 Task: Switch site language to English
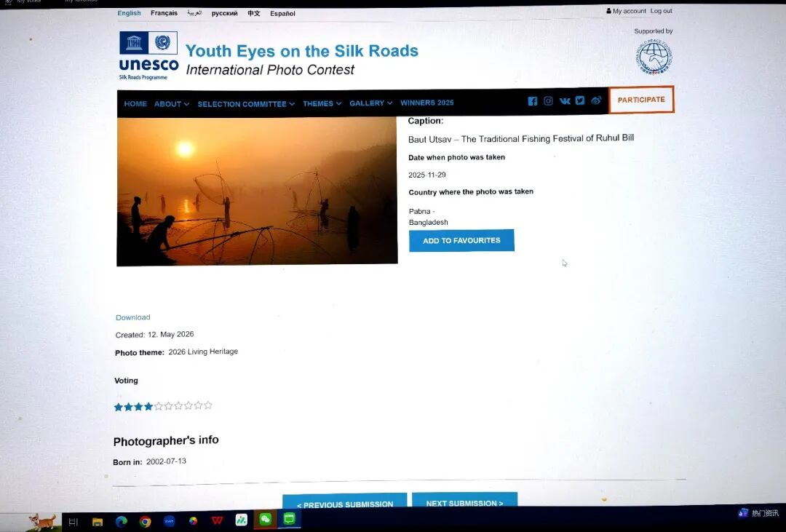point(129,13)
